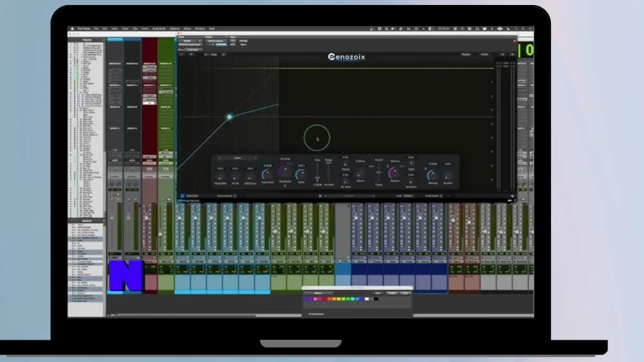
Task: Click the Peak/RMS knob
Action: coord(220,177)
